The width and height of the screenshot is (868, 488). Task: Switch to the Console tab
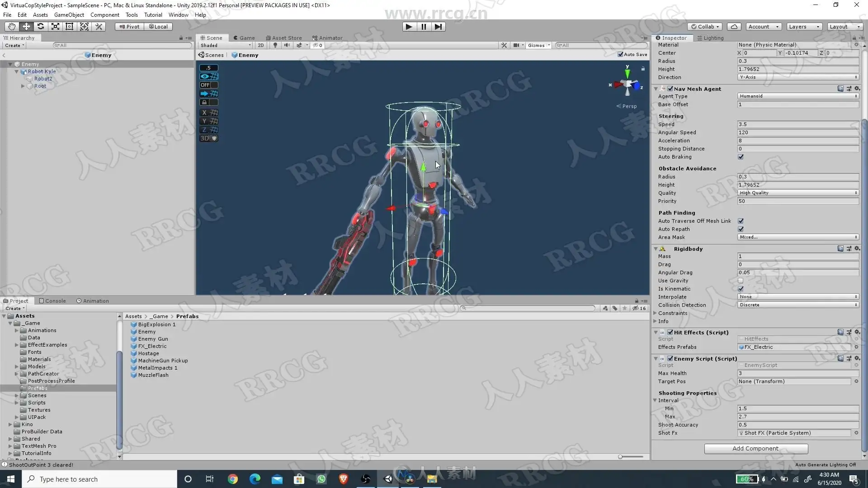pyautogui.click(x=52, y=301)
